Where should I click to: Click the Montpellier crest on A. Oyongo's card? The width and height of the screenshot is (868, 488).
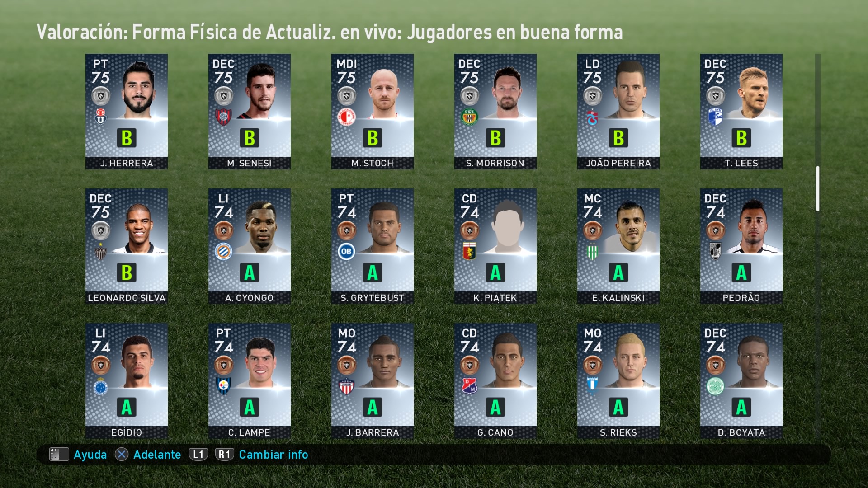[223, 251]
